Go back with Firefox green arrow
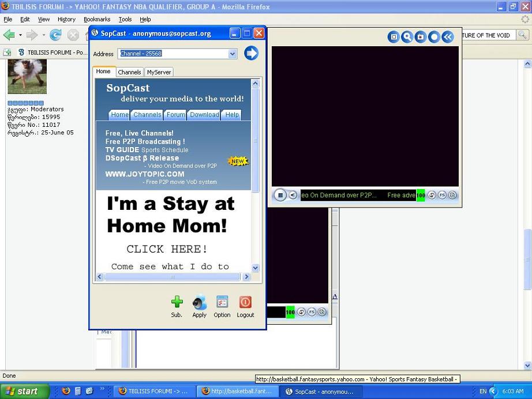Viewport: 532px width, 399px height. pyautogui.click(x=9, y=35)
